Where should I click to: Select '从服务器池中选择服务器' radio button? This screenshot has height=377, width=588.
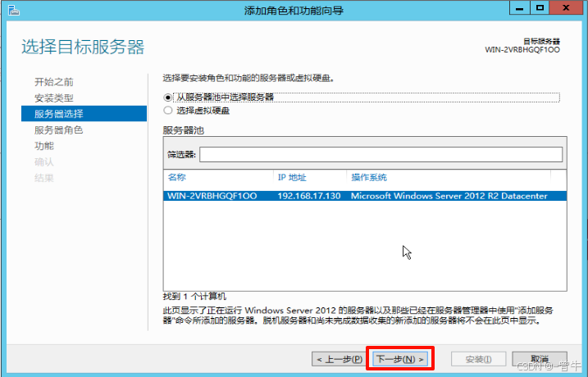[x=168, y=98]
